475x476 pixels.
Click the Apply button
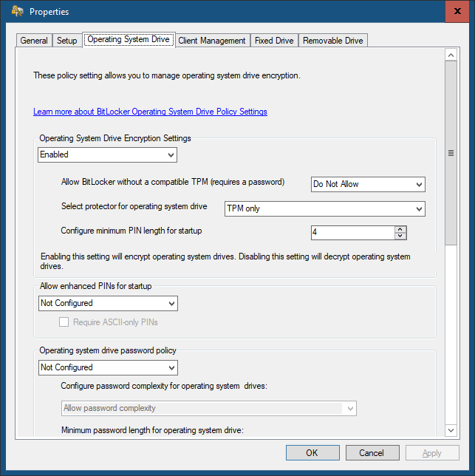point(432,452)
